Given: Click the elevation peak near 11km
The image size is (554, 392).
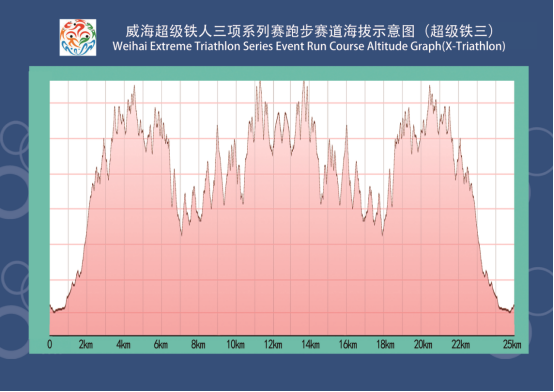Looking at the screenshot, I should (260, 82).
